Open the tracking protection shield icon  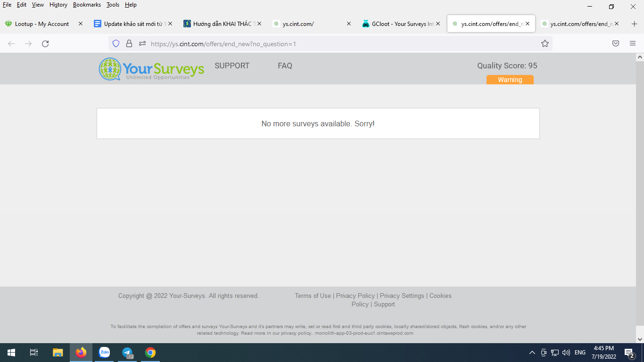point(116,44)
